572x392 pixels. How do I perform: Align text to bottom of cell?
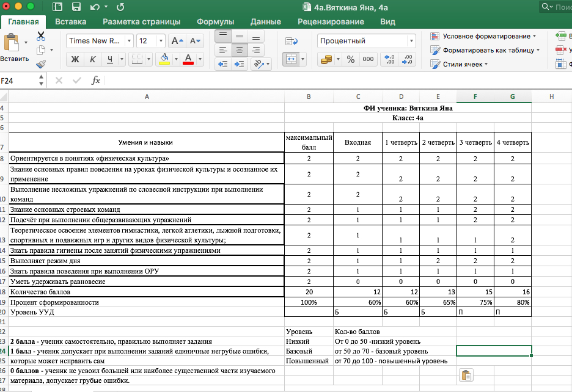point(256,36)
